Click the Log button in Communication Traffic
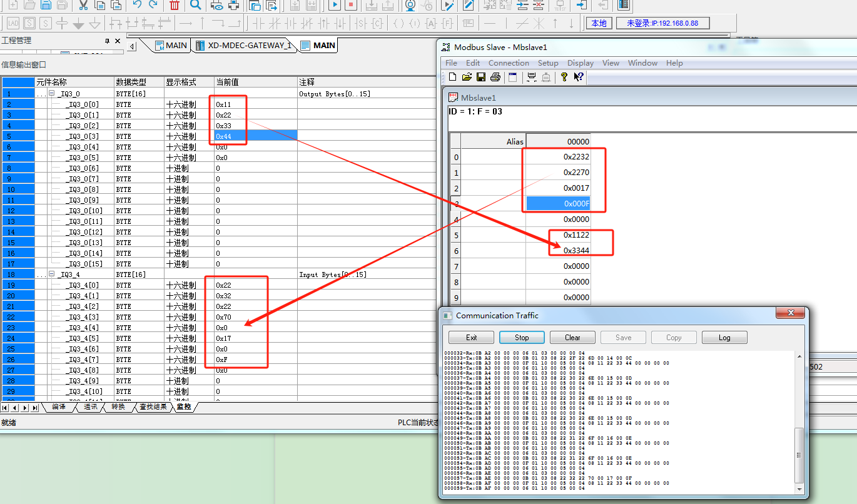Screen dimensions: 857x504 [724, 338]
